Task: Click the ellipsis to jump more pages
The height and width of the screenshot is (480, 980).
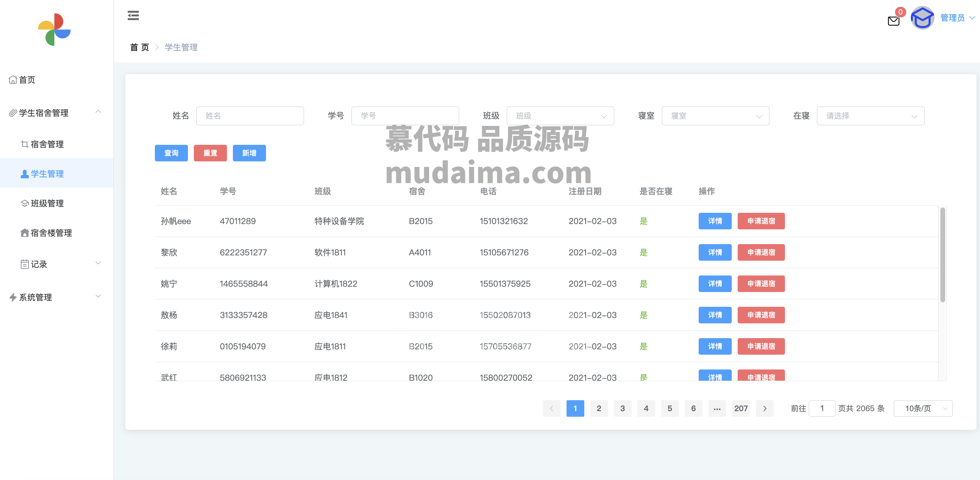Action: coord(717,408)
